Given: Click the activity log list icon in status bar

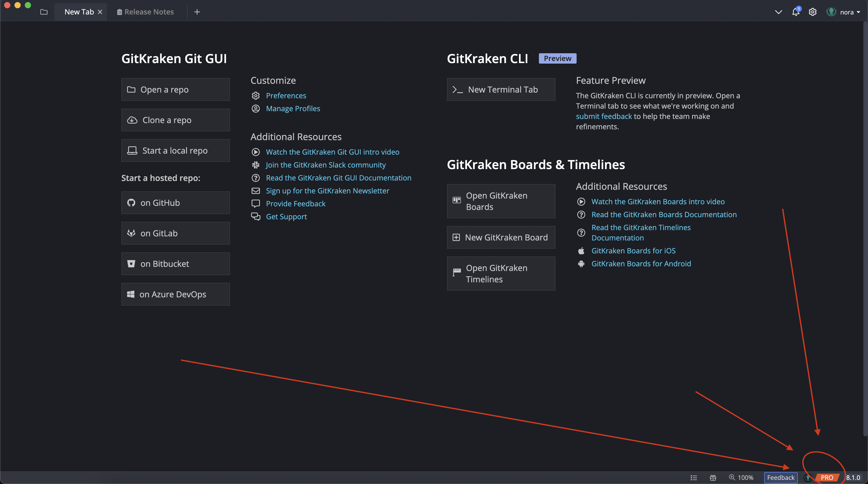Looking at the screenshot, I should [693, 478].
